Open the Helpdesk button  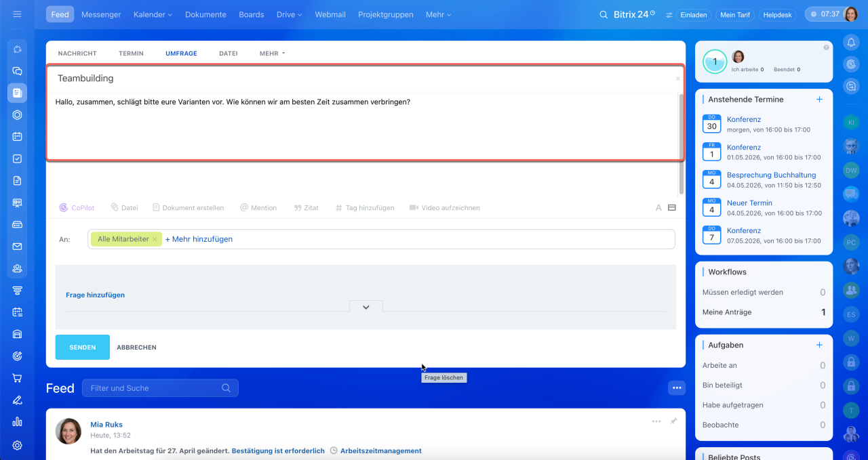click(x=778, y=14)
